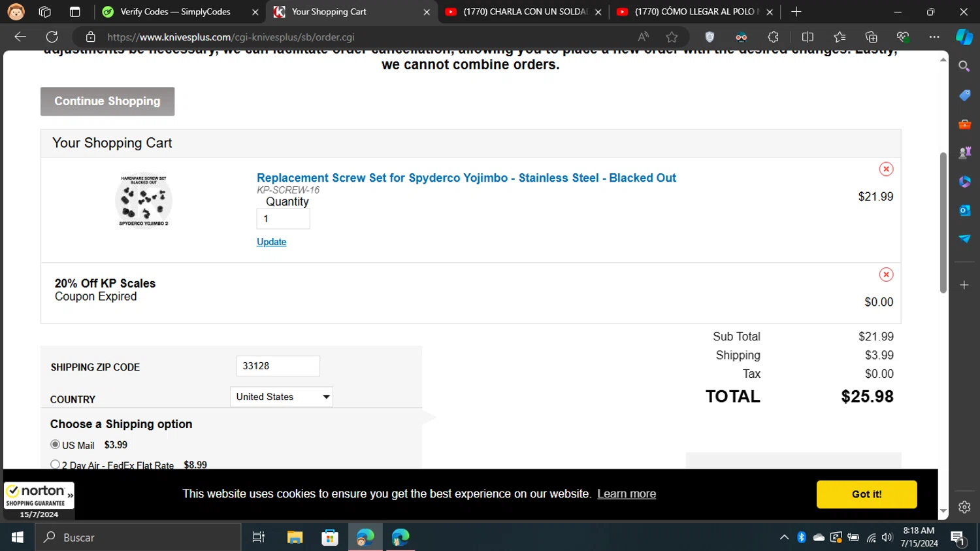Remove the Replacement Screw Set item

[x=886, y=169]
